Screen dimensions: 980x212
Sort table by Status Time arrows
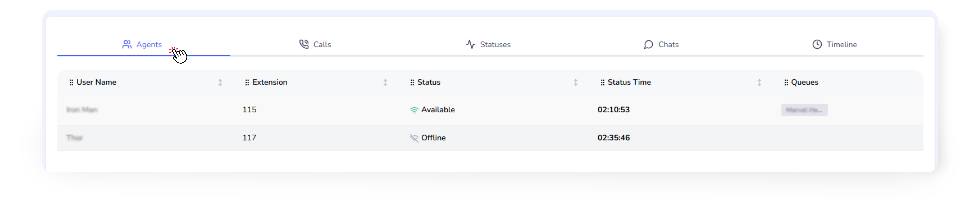click(759, 83)
